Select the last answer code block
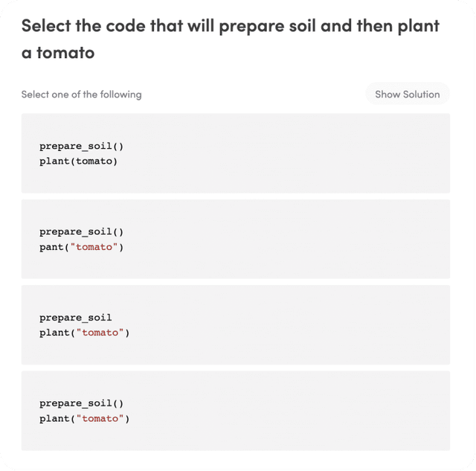 click(x=235, y=411)
